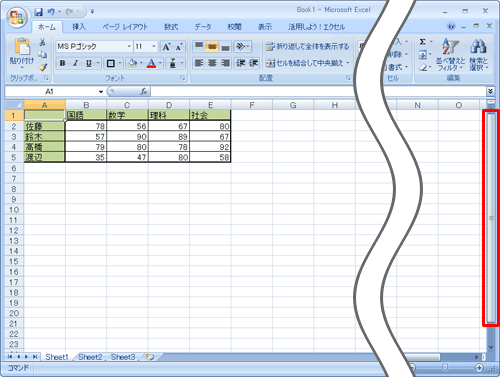Open the Sheet2 worksheet tab
The height and width of the screenshot is (377, 500).
[x=90, y=357]
